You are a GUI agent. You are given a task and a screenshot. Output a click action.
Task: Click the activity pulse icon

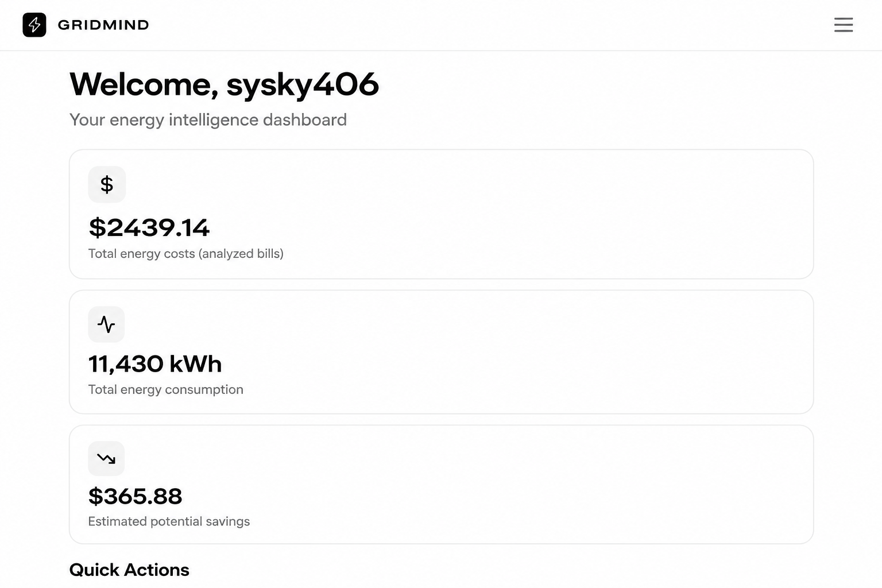(x=106, y=324)
